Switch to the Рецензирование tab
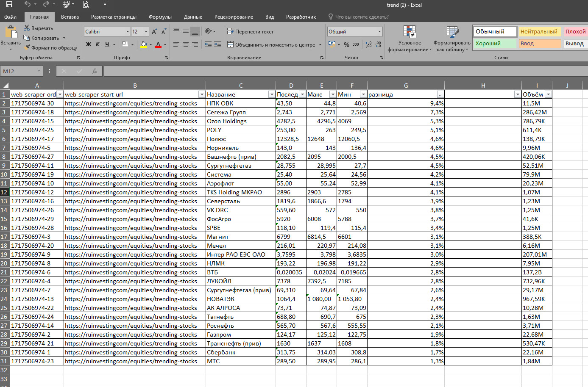Screen dimensions: 588x387 tap(234, 17)
